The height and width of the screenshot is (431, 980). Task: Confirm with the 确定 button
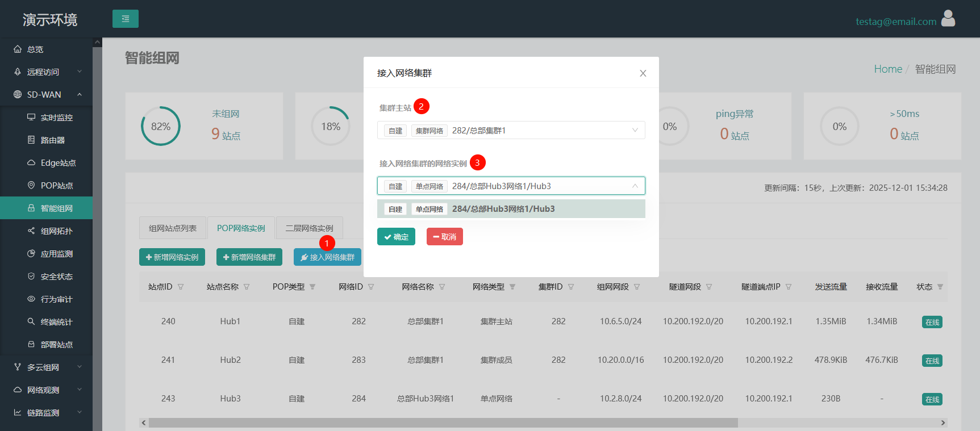click(396, 237)
